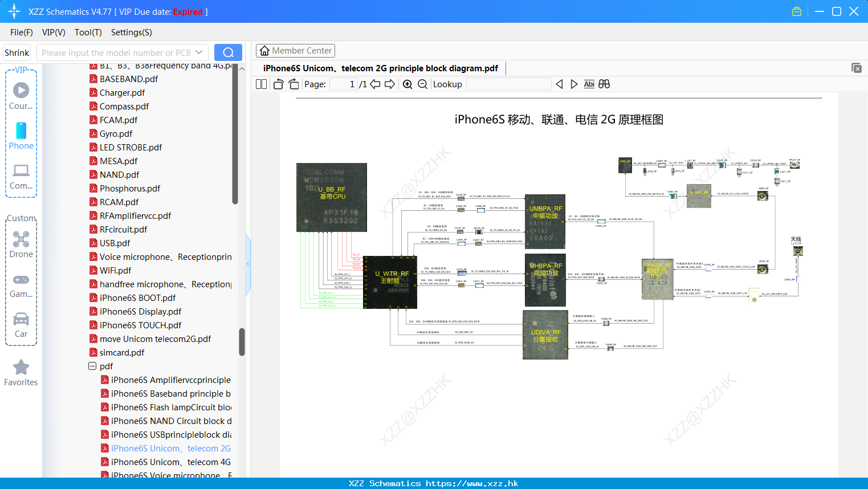Open the File(F) menu

click(x=22, y=32)
